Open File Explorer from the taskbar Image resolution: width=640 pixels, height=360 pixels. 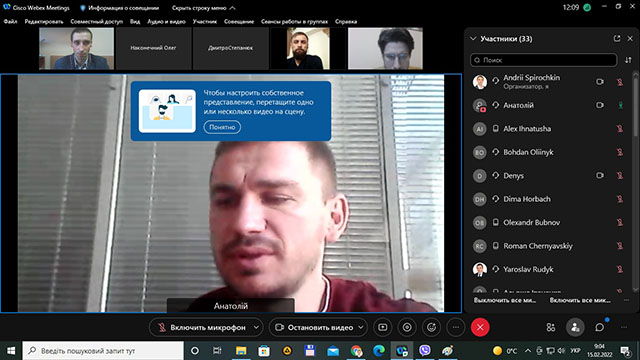241,350
